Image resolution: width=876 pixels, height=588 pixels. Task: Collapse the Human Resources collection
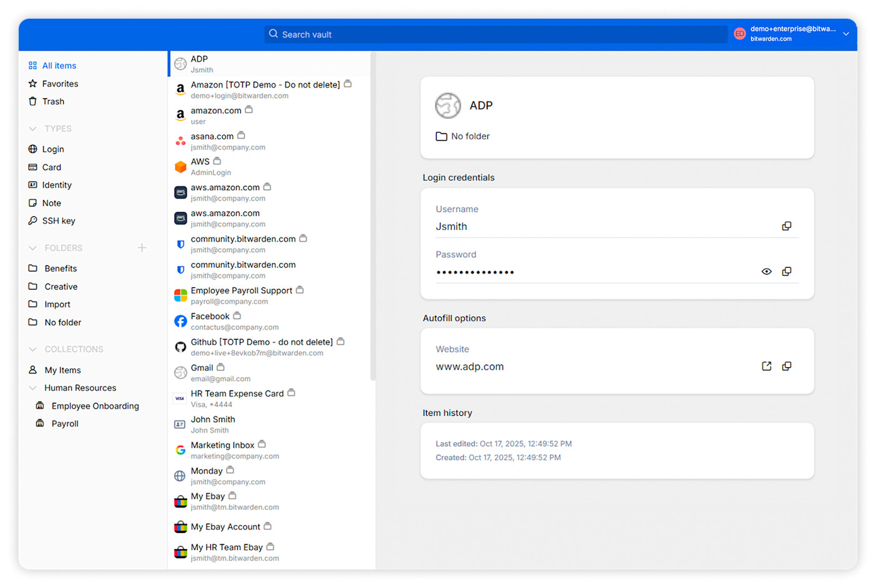pyautogui.click(x=33, y=388)
